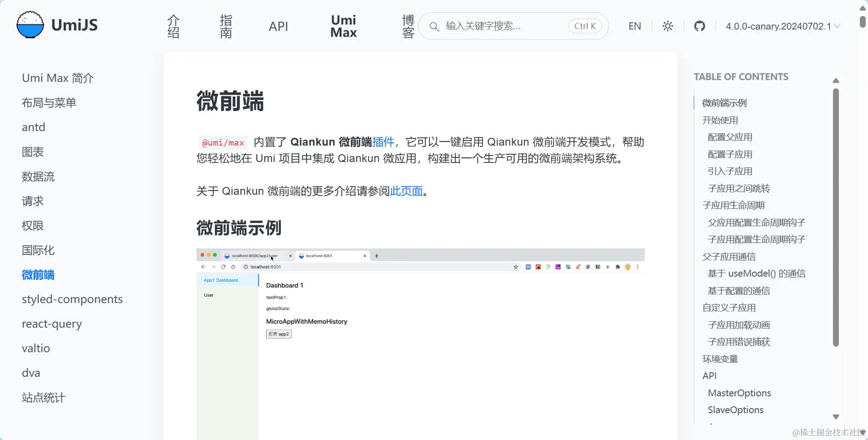The width and height of the screenshot is (868, 440).
Task: Open 布局与菜单 sidebar page
Action: point(49,103)
